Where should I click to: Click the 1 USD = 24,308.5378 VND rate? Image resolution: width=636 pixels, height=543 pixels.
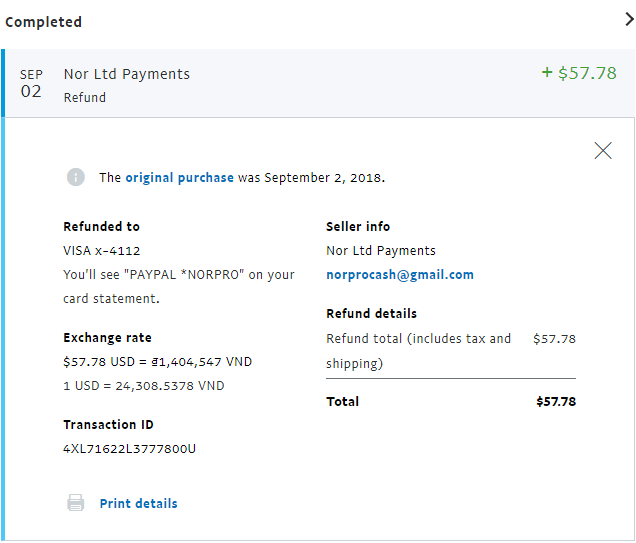tap(143, 386)
